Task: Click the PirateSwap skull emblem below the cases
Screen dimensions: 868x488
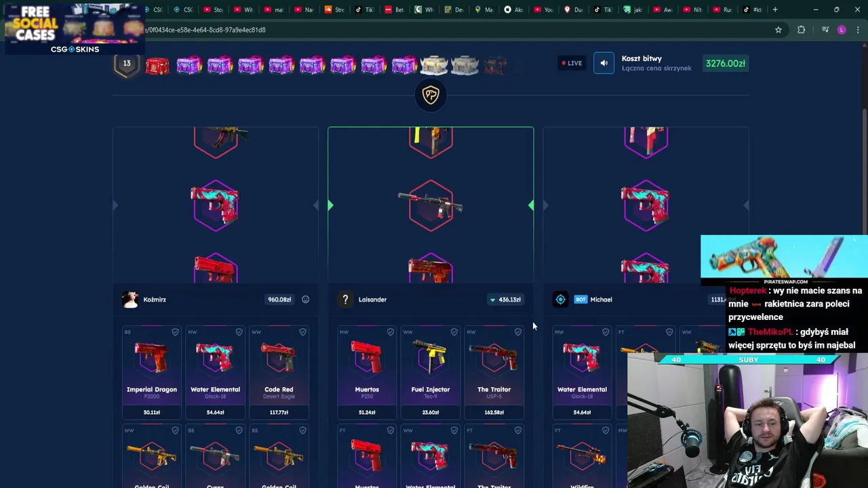Action: (x=431, y=95)
